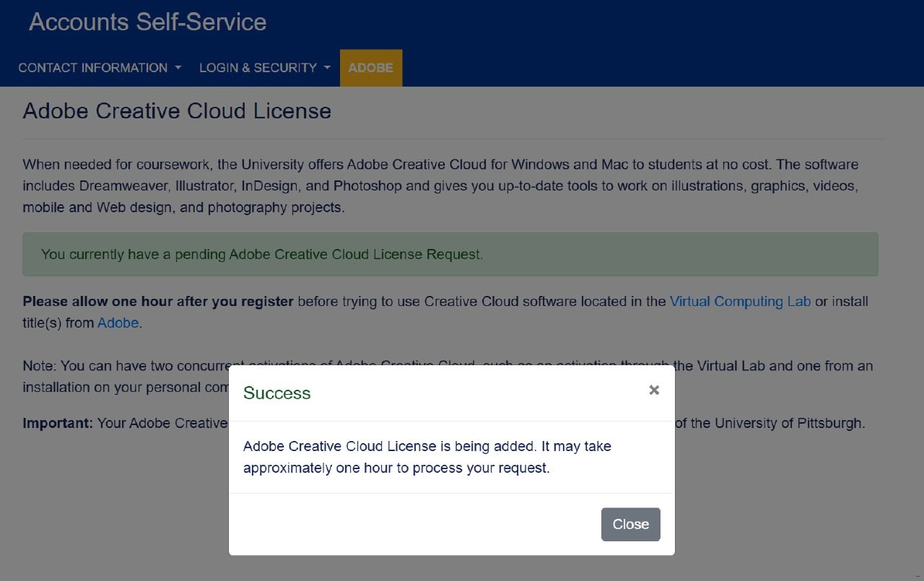The width and height of the screenshot is (924, 581).
Task: Click the green Success dialog title
Action: point(276,393)
